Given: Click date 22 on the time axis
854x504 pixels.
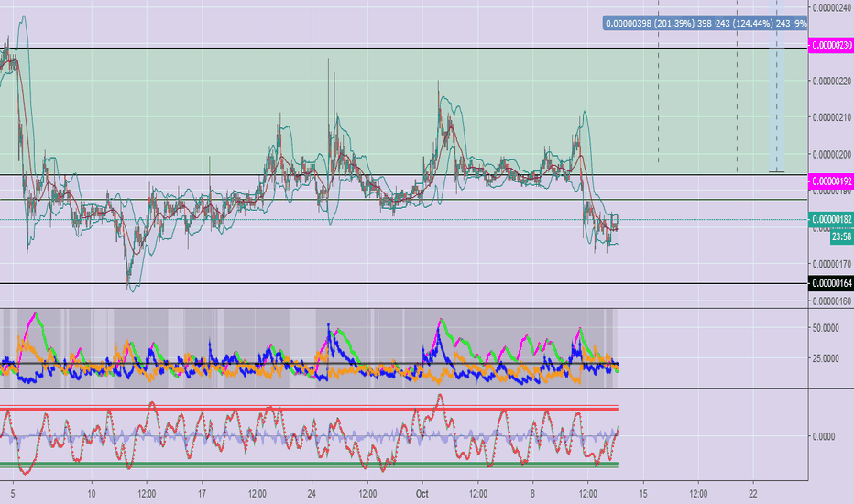Looking at the screenshot, I should (x=753, y=494).
